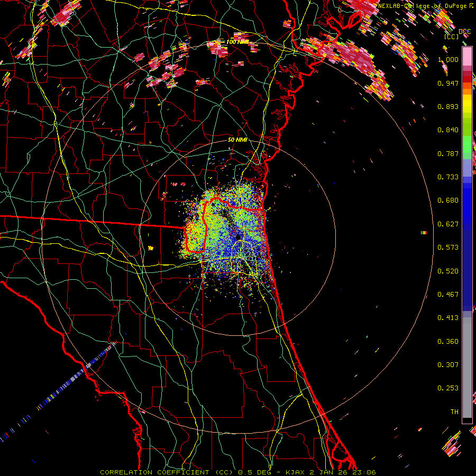Click the 0.733 color scale value
The image size is (476, 476).
(448, 177)
